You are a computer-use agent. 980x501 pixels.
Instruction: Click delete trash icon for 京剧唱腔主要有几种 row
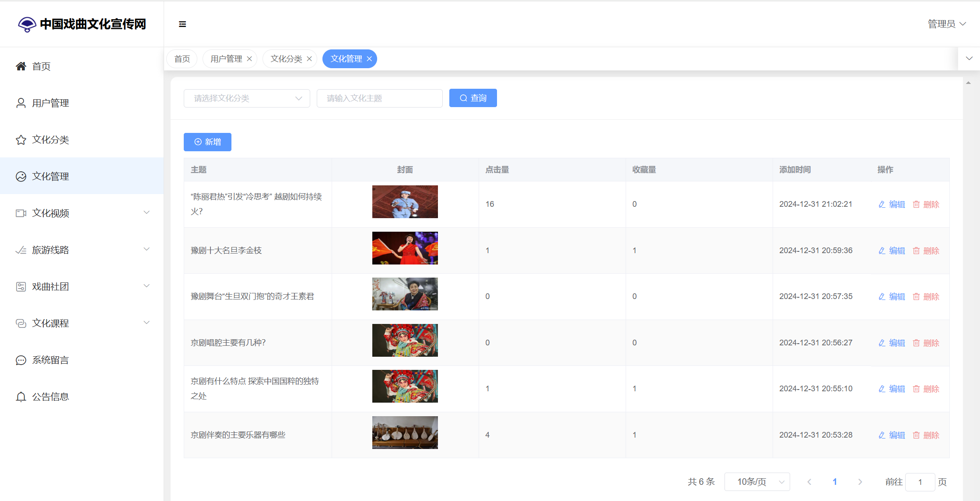916,343
